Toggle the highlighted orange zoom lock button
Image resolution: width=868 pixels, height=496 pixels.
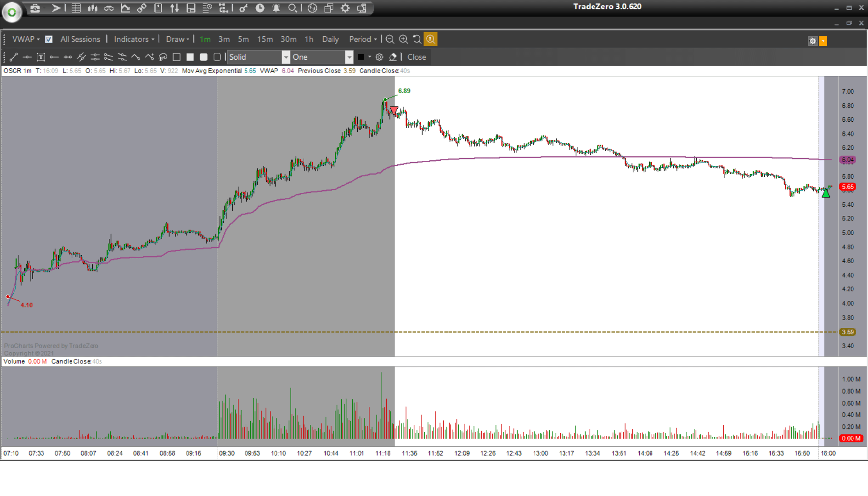[431, 39]
